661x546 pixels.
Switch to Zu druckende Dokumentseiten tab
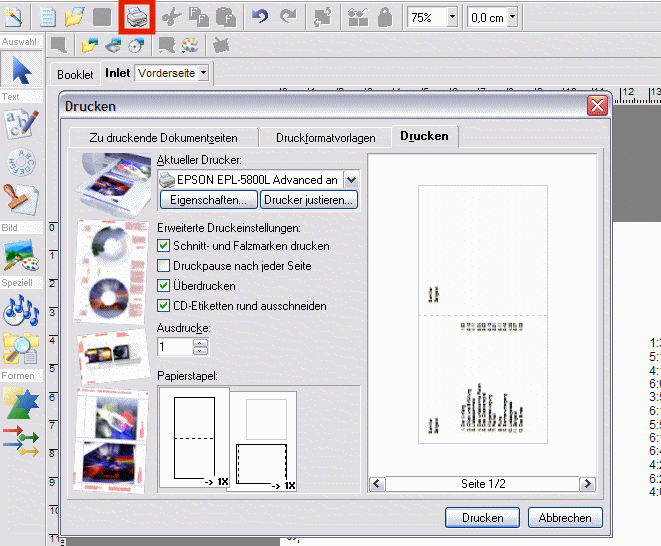[x=163, y=138]
